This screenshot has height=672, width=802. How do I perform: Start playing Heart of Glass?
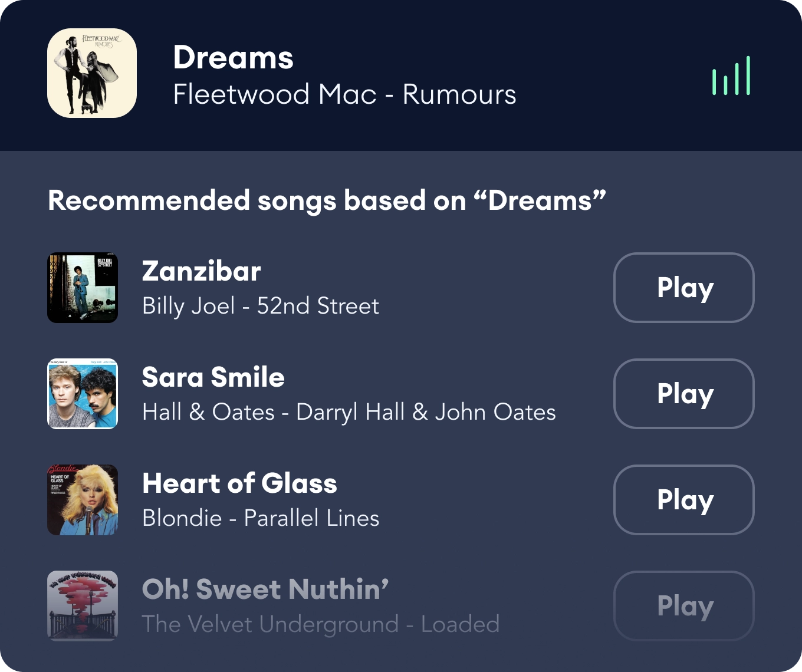coord(683,500)
